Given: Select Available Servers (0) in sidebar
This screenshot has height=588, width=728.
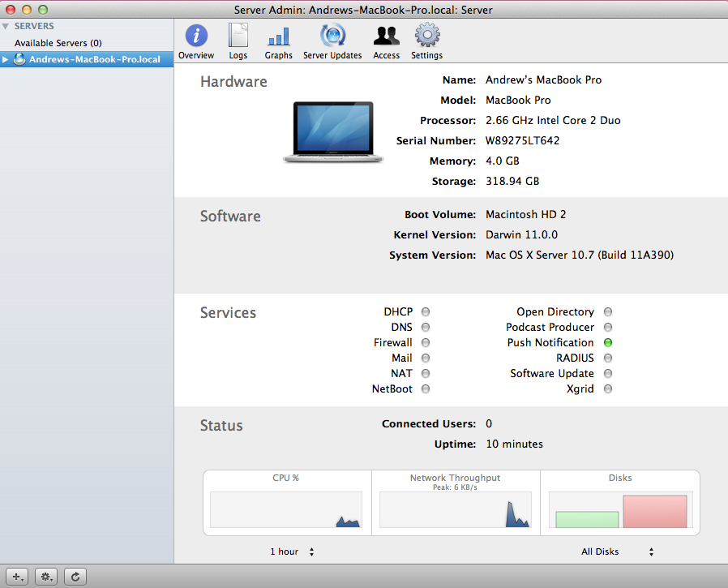Looking at the screenshot, I should click(x=58, y=43).
